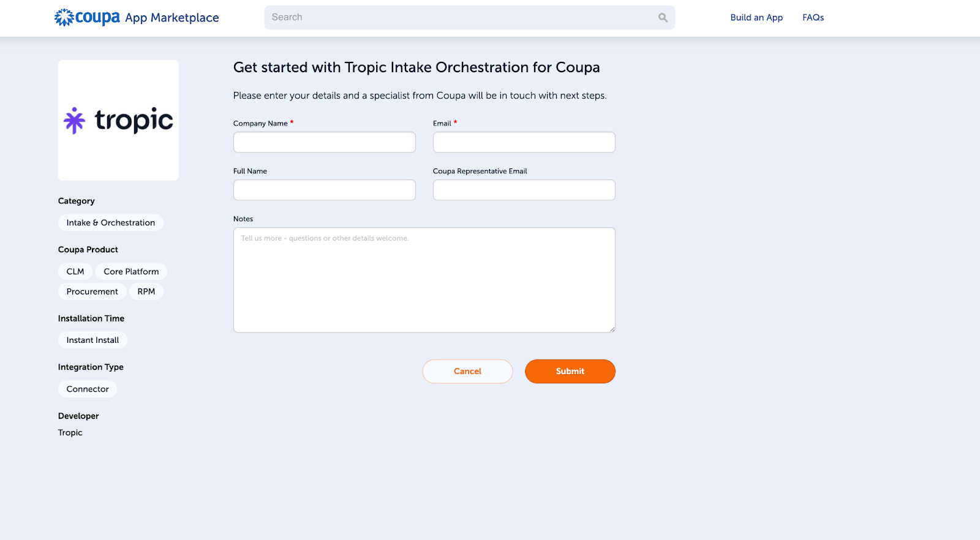Click the Procurement product tag
980x540 pixels.
click(92, 292)
